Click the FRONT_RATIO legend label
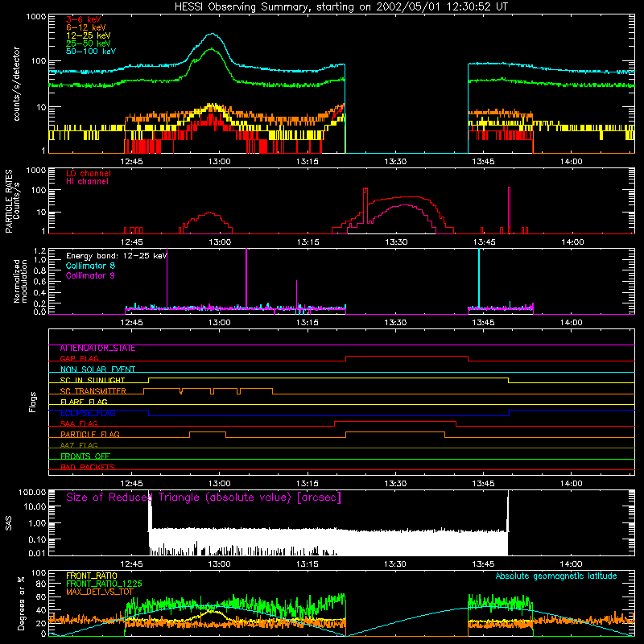 click(92, 576)
